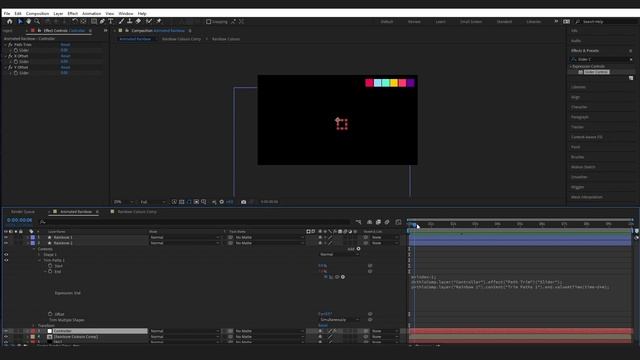Open the Composition menu

pyautogui.click(x=37, y=13)
